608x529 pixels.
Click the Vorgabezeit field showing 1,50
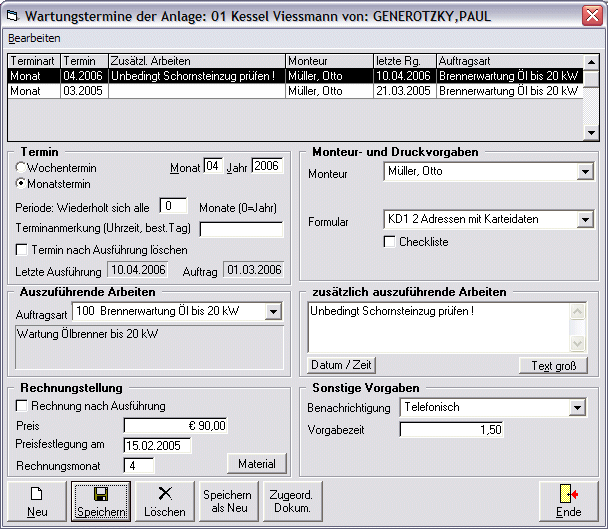click(x=451, y=430)
